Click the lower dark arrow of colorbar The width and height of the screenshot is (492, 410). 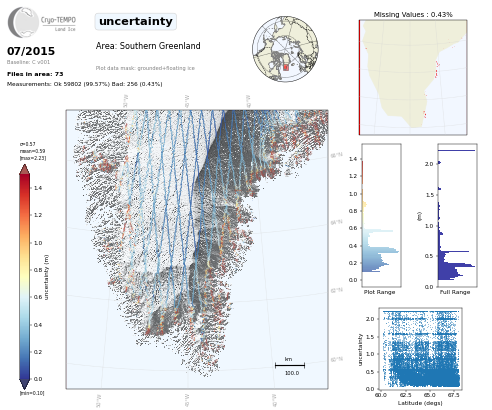25,384
